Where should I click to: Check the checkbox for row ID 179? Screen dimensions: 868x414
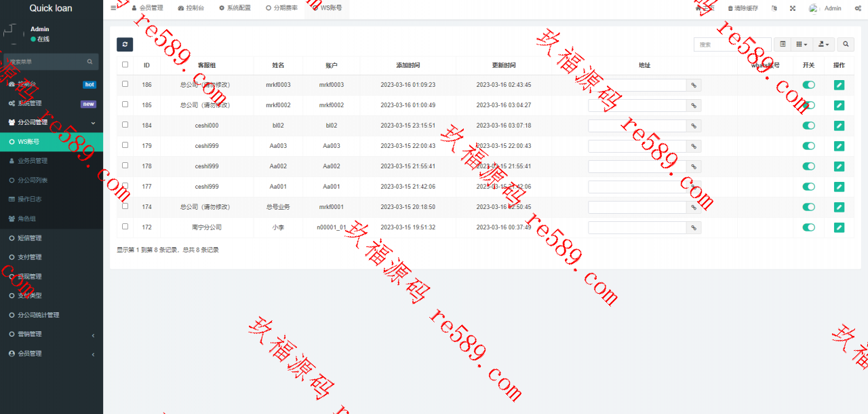coord(125,145)
